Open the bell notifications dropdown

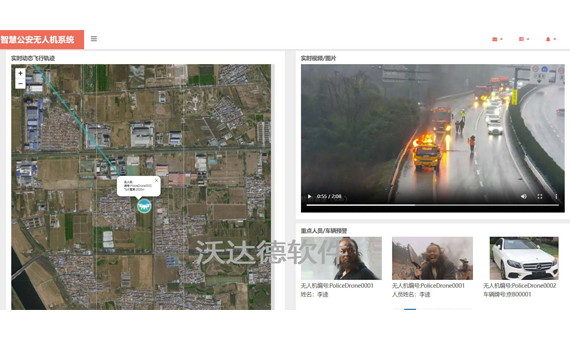tap(551, 39)
